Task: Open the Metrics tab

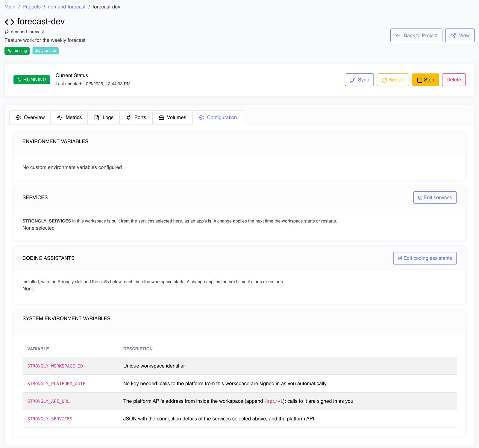Action: 69,117
